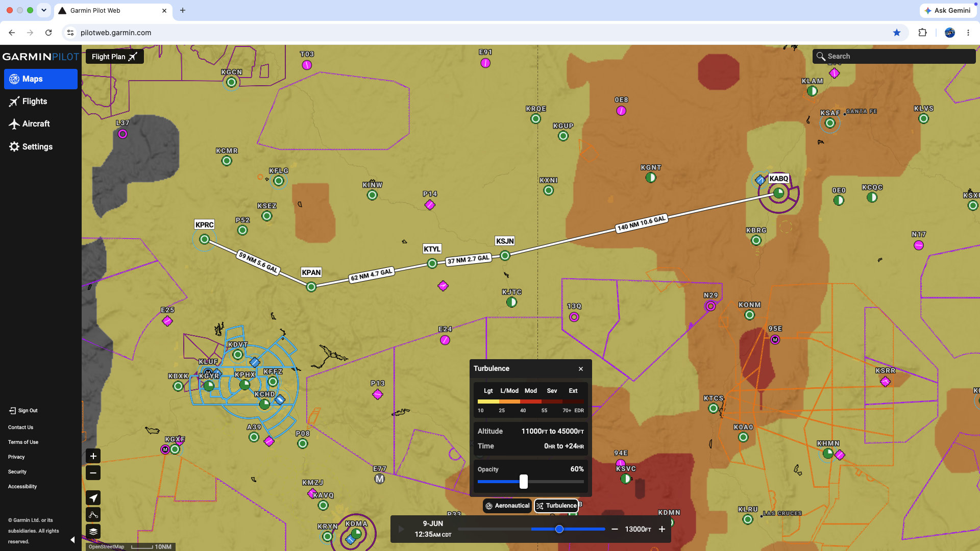Click the 59 NM 5.6 GAL leg label
The height and width of the screenshot is (551, 980).
(x=258, y=263)
